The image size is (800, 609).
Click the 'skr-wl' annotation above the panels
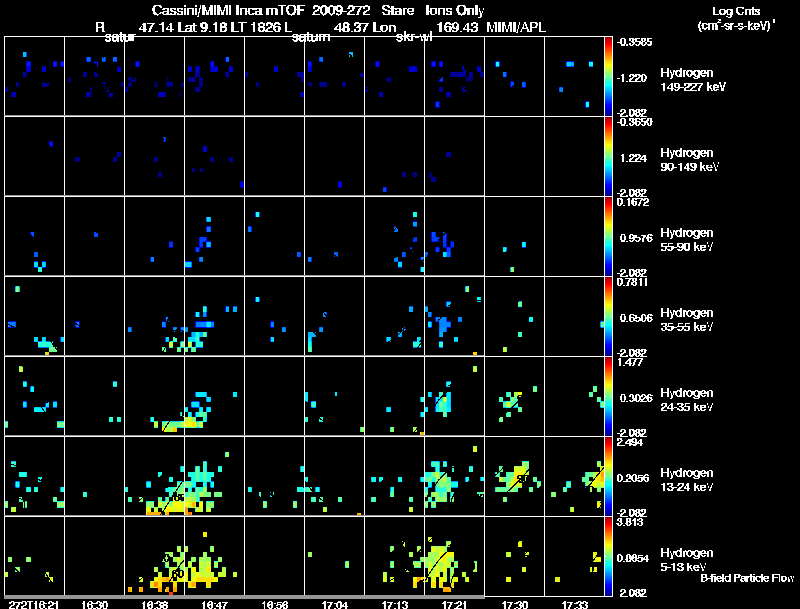point(414,37)
